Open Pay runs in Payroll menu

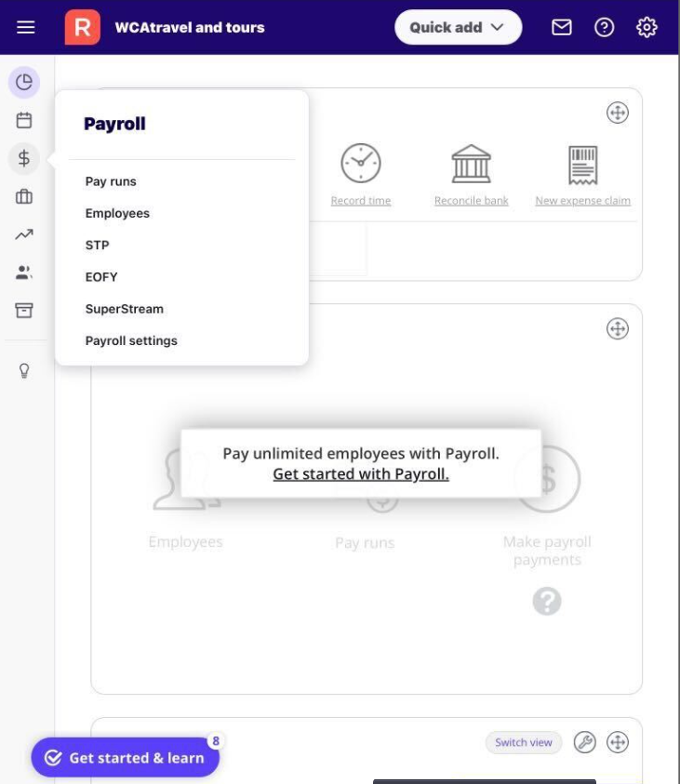coord(111,181)
